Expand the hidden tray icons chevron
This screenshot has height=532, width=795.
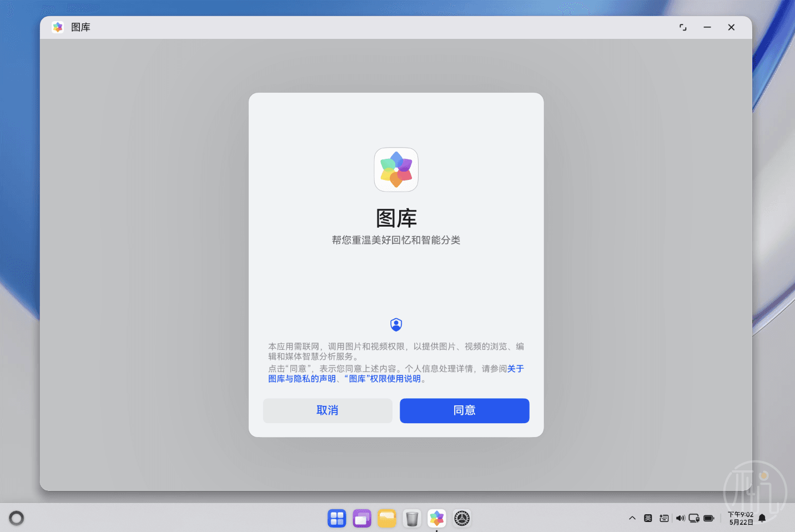pyautogui.click(x=632, y=518)
